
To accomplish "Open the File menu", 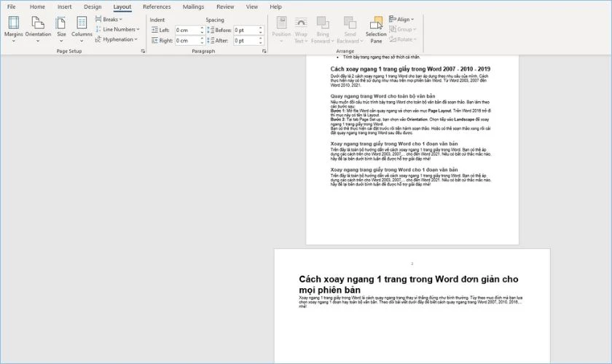I will [x=12, y=7].
